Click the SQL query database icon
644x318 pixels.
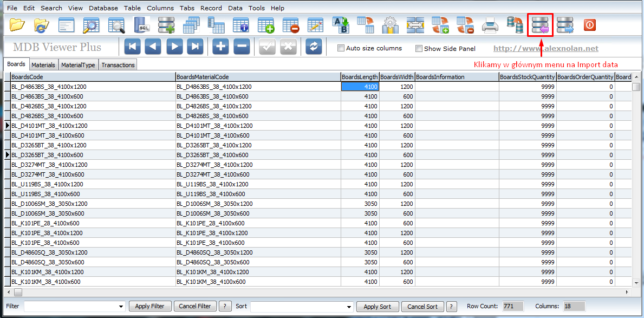(x=142, y=25)
